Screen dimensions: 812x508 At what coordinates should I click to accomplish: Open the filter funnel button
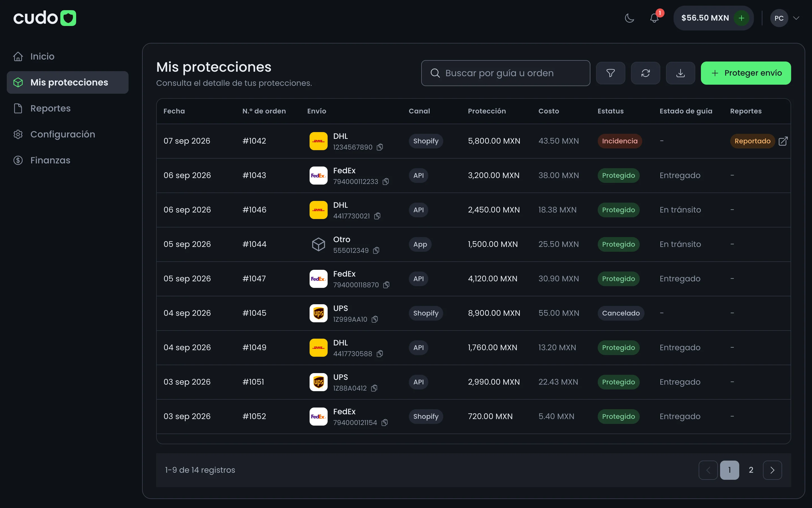pyautogui.click(x=611, y=73)
